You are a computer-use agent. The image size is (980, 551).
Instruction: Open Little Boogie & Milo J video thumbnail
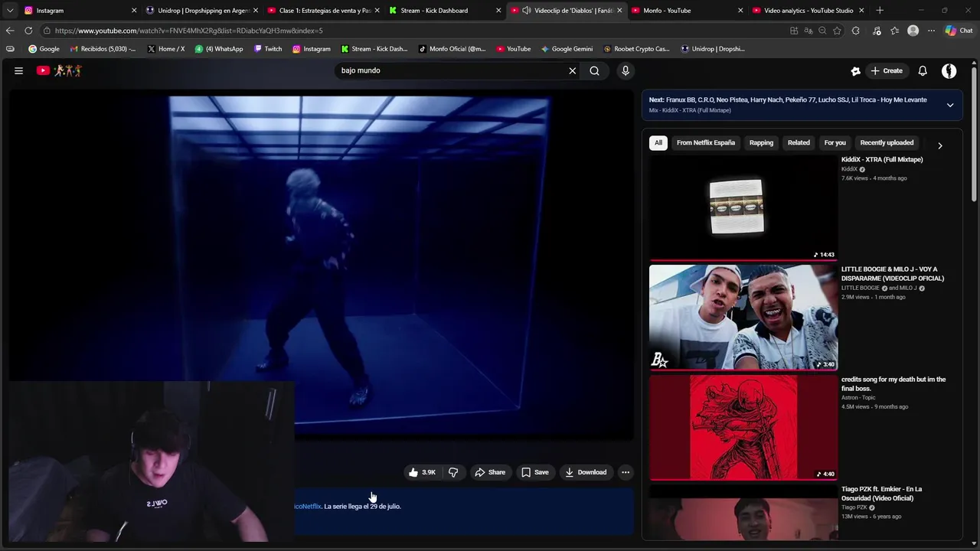tap(743, 318)
